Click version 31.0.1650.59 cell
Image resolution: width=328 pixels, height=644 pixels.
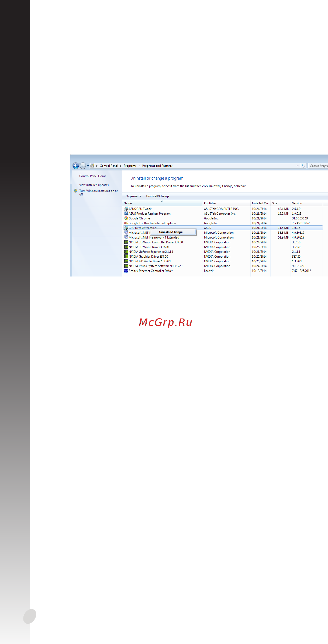click(x=300, y=218)
